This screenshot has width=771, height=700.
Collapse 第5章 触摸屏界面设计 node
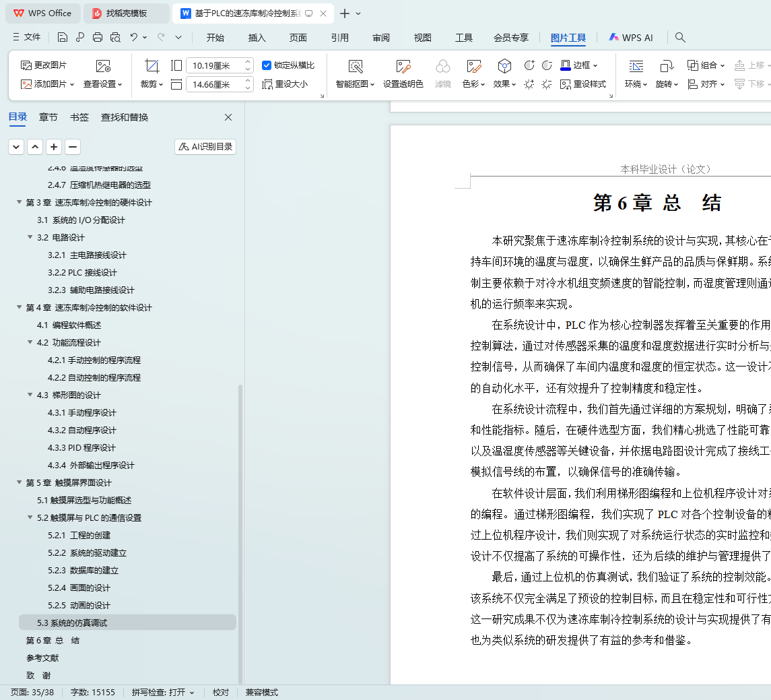point(19,482)
